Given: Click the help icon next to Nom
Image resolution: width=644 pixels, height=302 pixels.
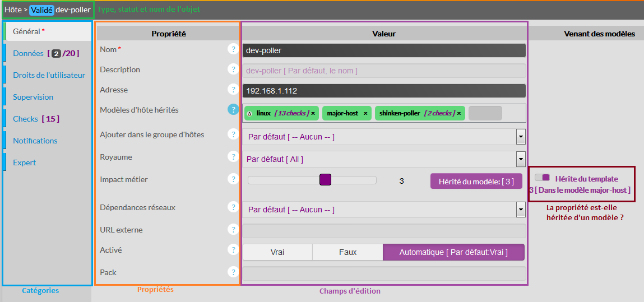Looking at the screenshot, I should click(233, 49).
